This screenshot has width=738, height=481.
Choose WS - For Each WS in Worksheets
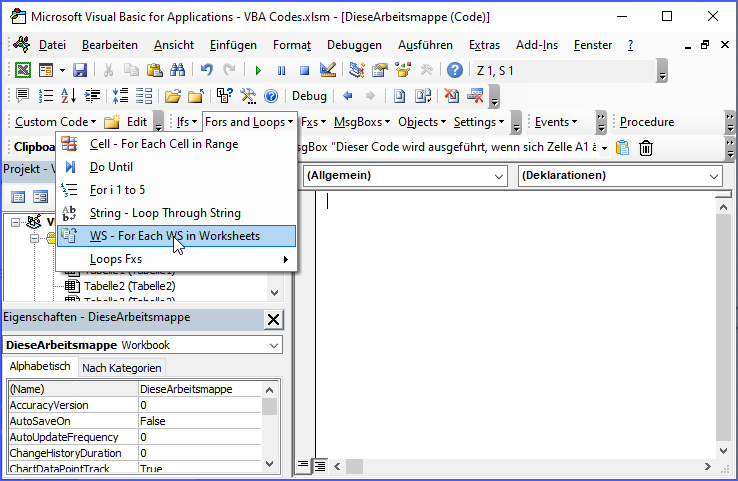(176, 236)
